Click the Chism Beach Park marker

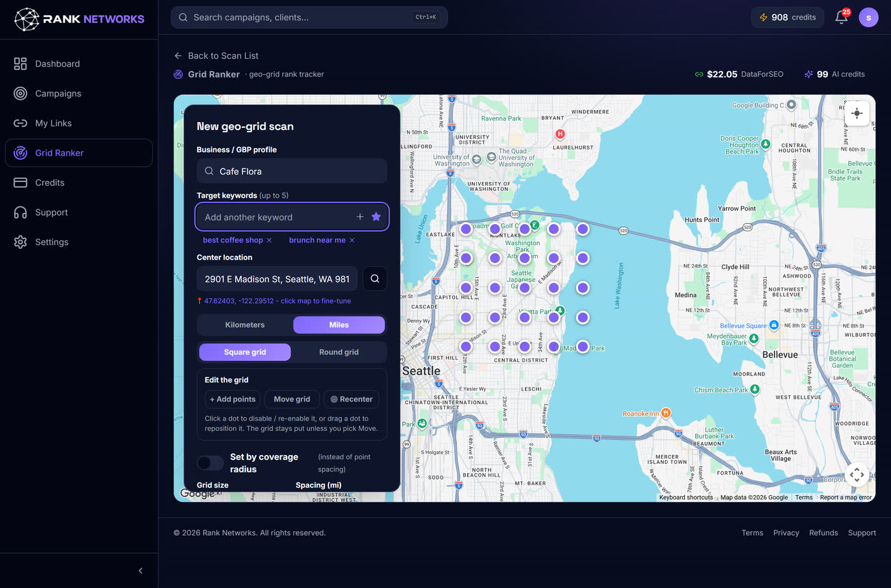(x=755, y=389)
